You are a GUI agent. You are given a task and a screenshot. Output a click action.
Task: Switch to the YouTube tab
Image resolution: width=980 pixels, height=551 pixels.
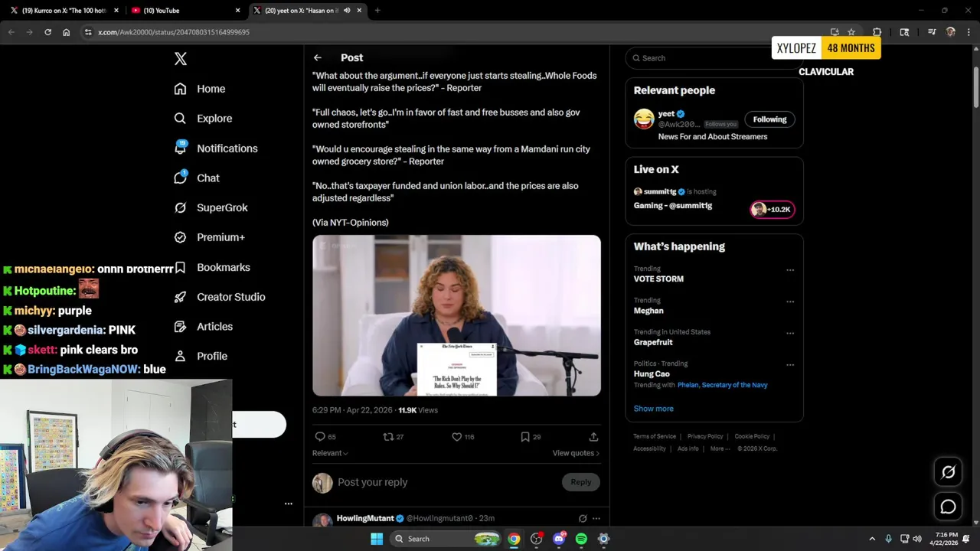184,11
